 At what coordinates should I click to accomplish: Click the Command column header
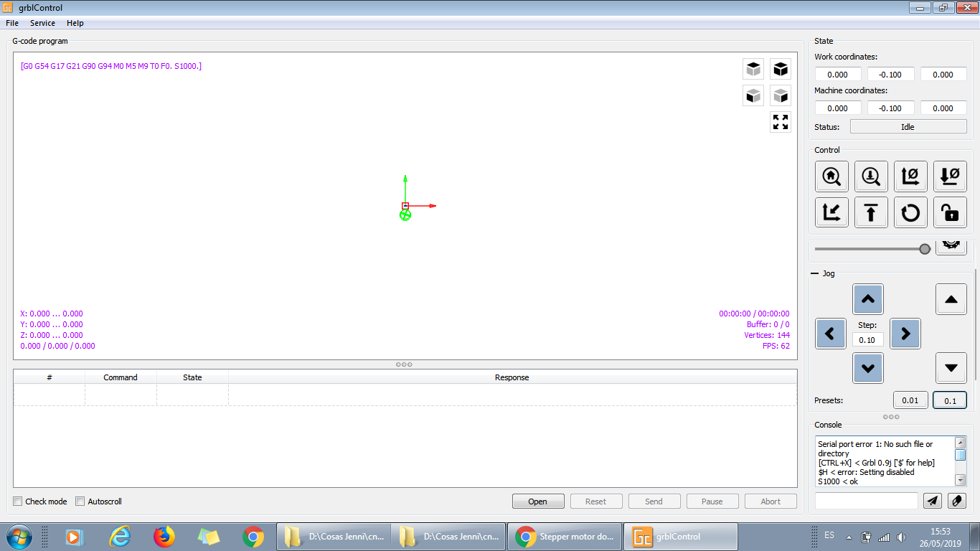[121, 377]
